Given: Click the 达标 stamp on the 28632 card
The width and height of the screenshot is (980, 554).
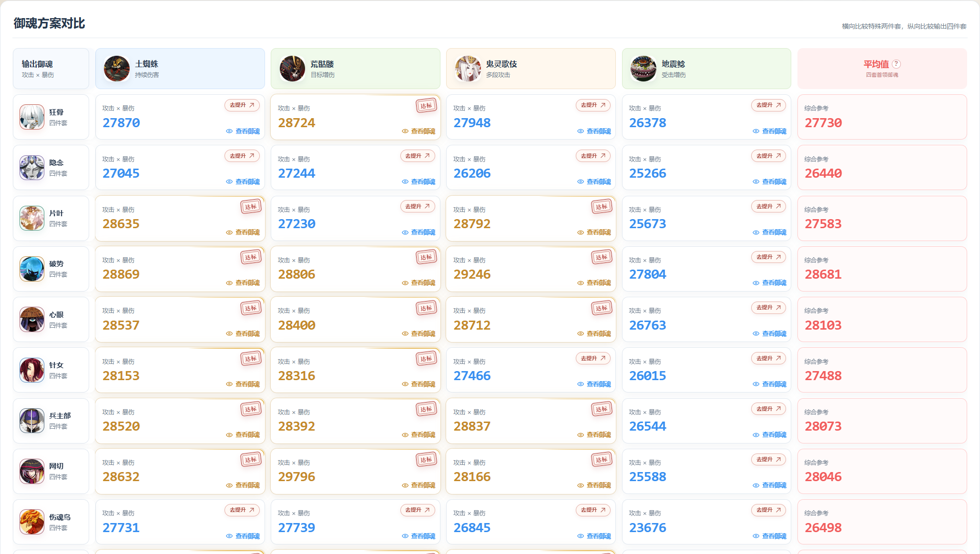Looking at the screenshot, I should point(251,460).
